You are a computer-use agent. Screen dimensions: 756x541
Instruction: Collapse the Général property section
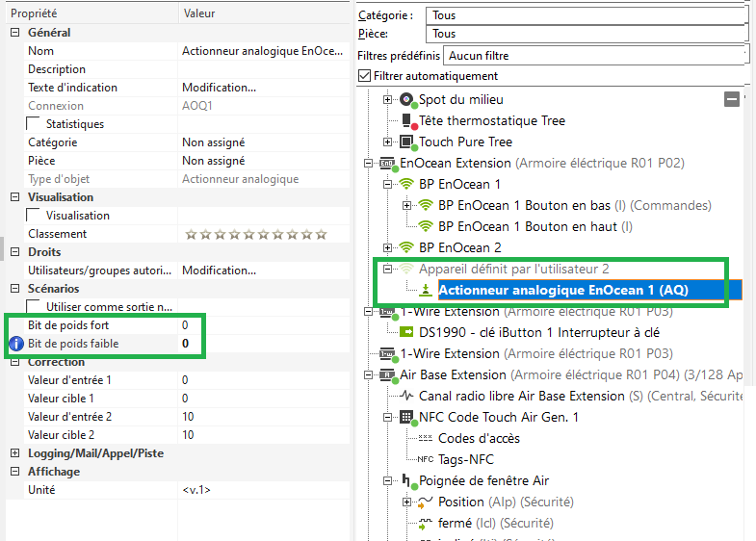pos(14,33)
